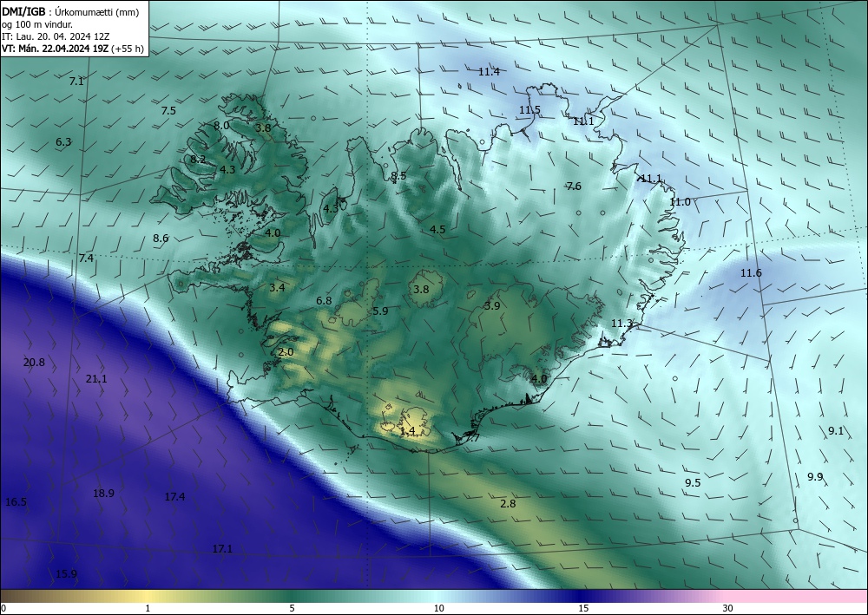Click the 11.0 value label
Viewport: 868px width, 615px height.
pyautogui.click(x=680, y=202)
